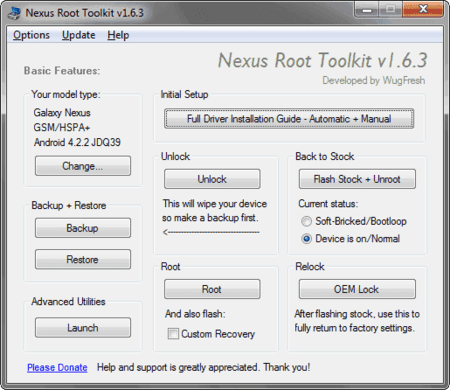The image size is (450, 390).
Task: Click the OEM Lock button
Action: 357,289
